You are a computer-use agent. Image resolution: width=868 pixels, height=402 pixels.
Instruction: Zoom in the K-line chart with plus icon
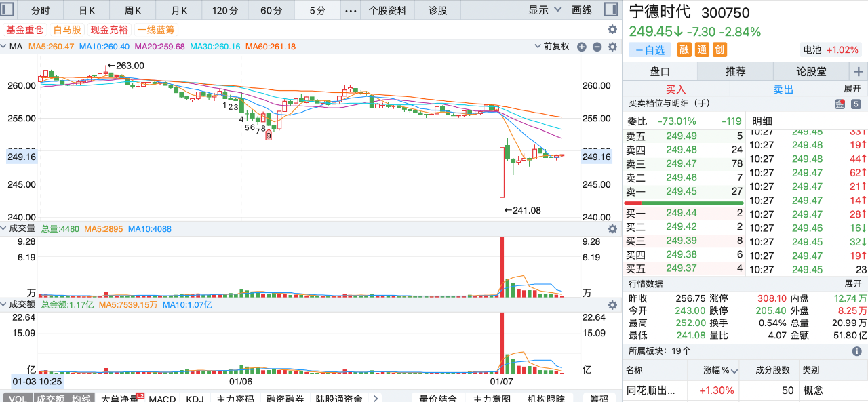click(x=582, y=47)
